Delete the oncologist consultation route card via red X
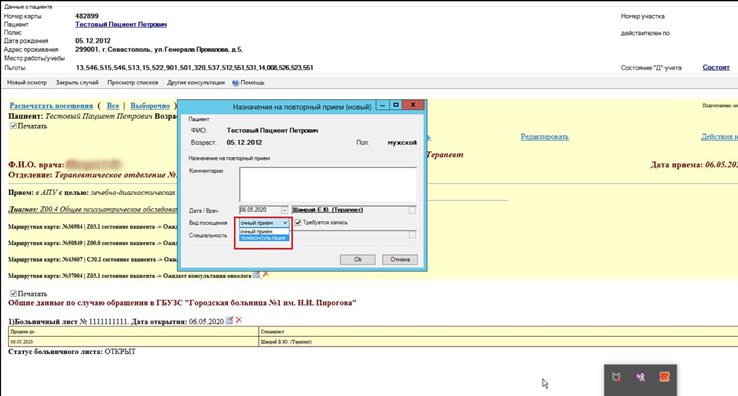This screenshot has height=396, width=738. point(265,274)
